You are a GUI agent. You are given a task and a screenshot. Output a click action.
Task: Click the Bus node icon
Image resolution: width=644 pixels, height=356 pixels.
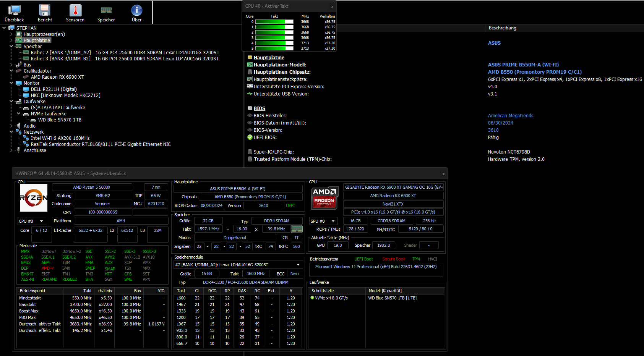(18, 65)
